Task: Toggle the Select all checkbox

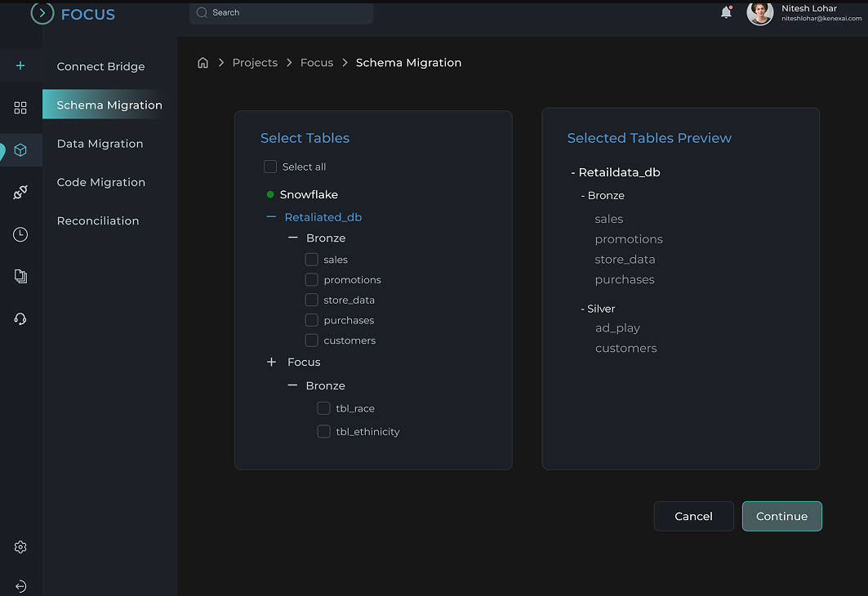Action: (270, 167)
